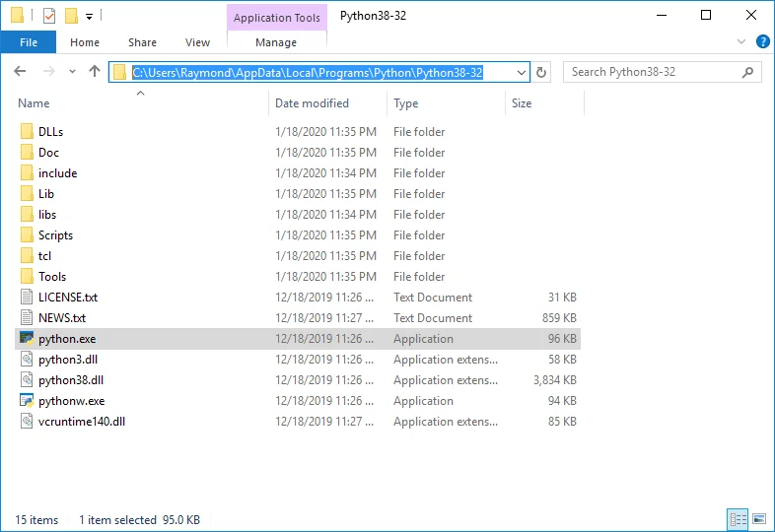
Task: Open the Manage ribbon tab
Action: coord(276,42)
